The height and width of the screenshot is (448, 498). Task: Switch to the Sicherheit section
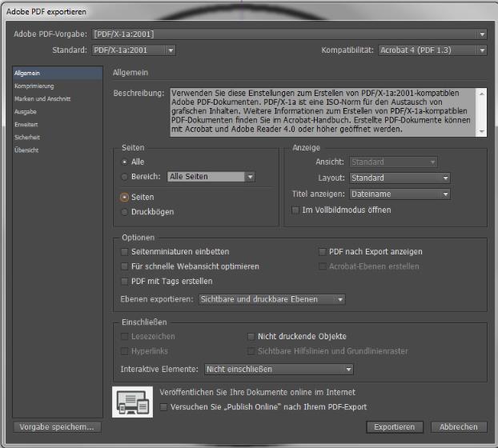click(x=58, y=138)
